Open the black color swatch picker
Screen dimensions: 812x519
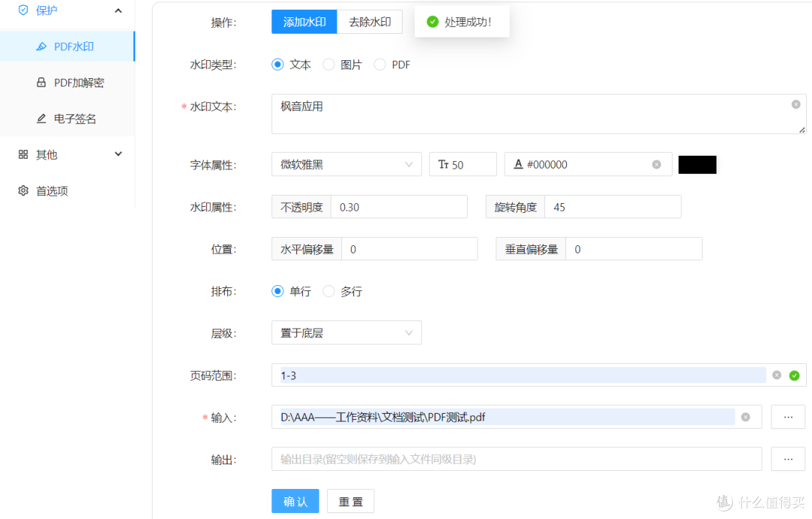698,165
